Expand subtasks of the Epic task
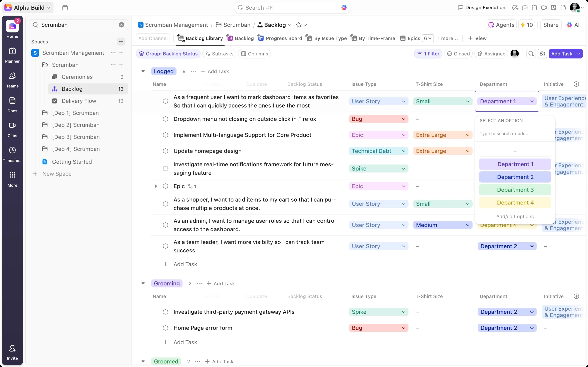 click(156, 186)
